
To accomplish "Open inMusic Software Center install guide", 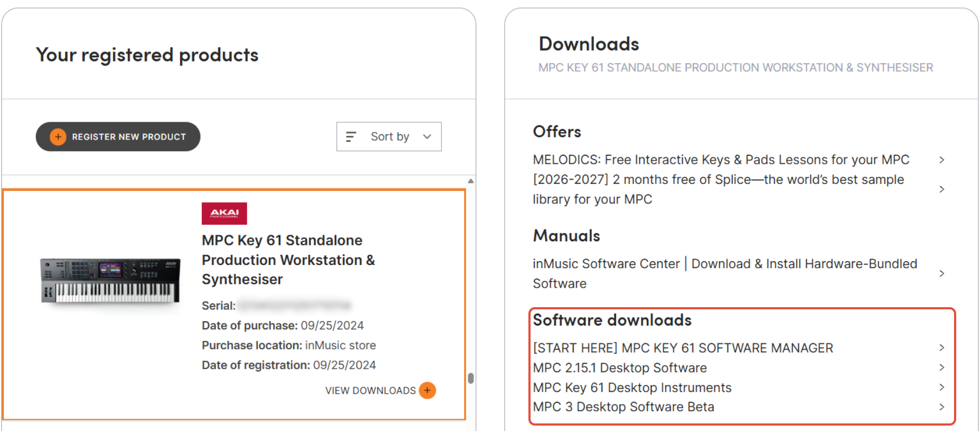I will pyautogui.click(x=725, y=274).
